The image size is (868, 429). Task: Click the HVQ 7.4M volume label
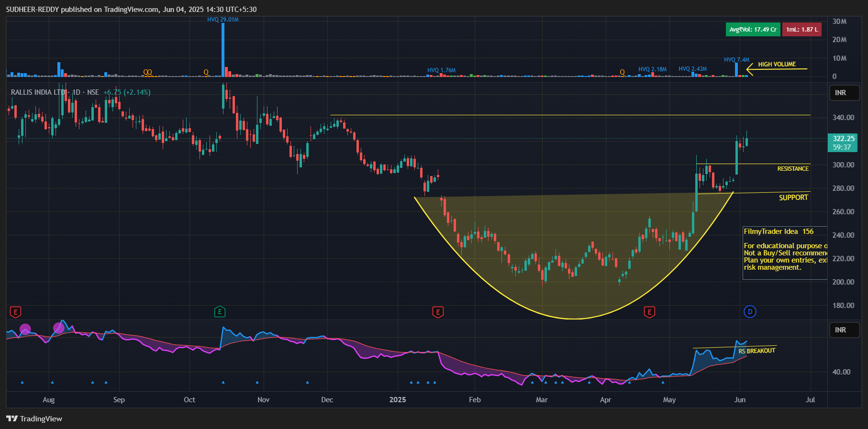[x=736, y=60]
